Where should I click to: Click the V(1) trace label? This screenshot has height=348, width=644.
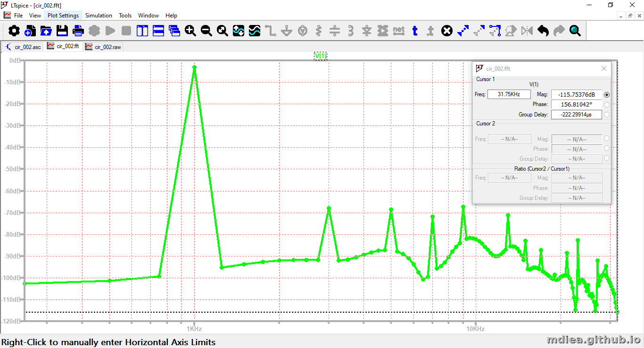pos(321,56)
